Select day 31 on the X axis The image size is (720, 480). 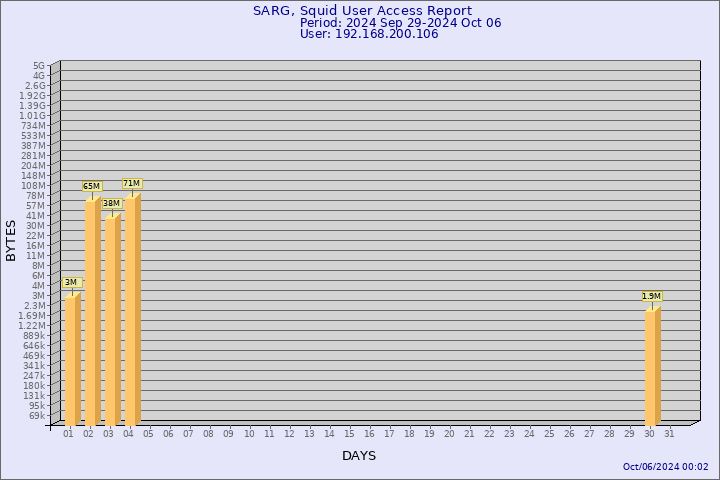(x=669, y=434)
